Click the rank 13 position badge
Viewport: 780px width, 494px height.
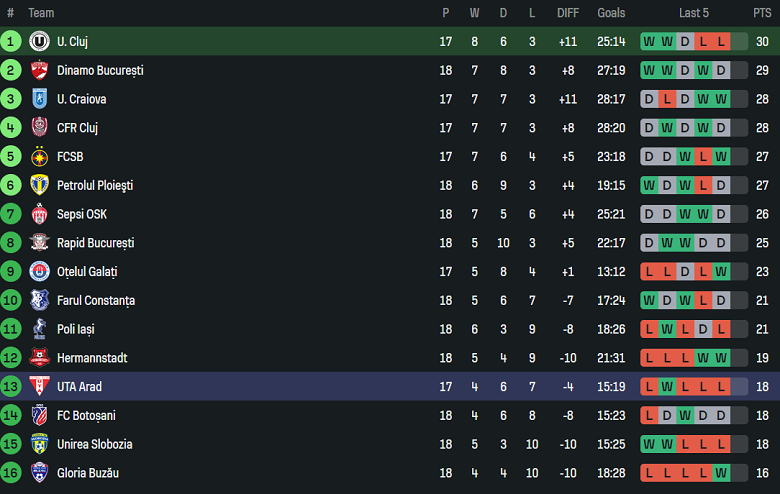click(11, 386)
